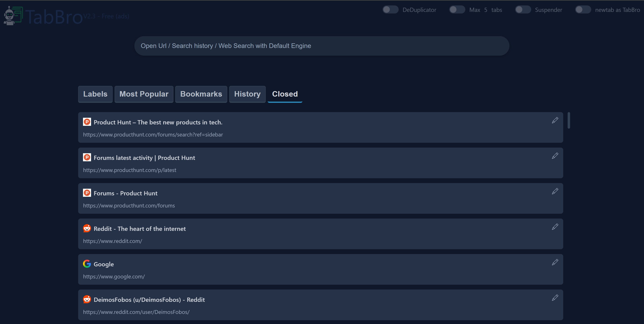Click edit pencil for Product Hunt search entry
The width and height of the screenshot is (644, 324).
pos(555,120)
